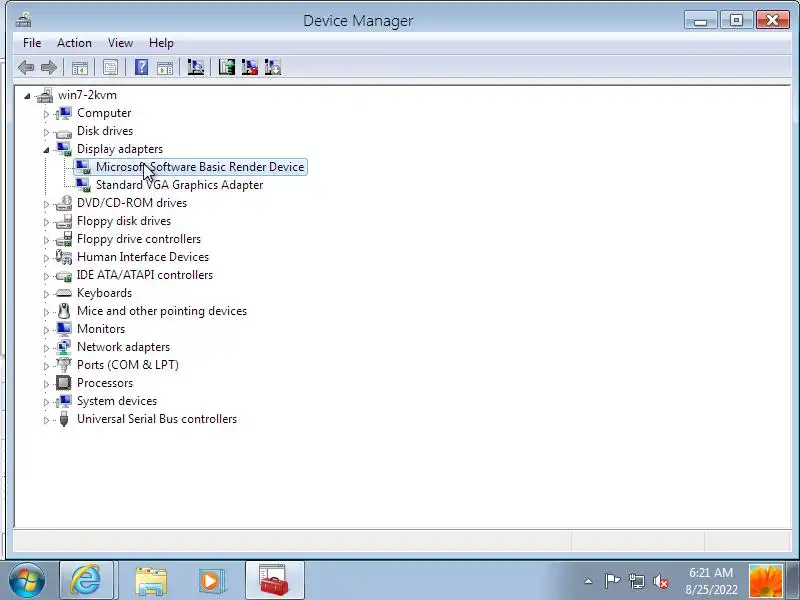Click the Back arrow in the toolbar

[26, 67]
